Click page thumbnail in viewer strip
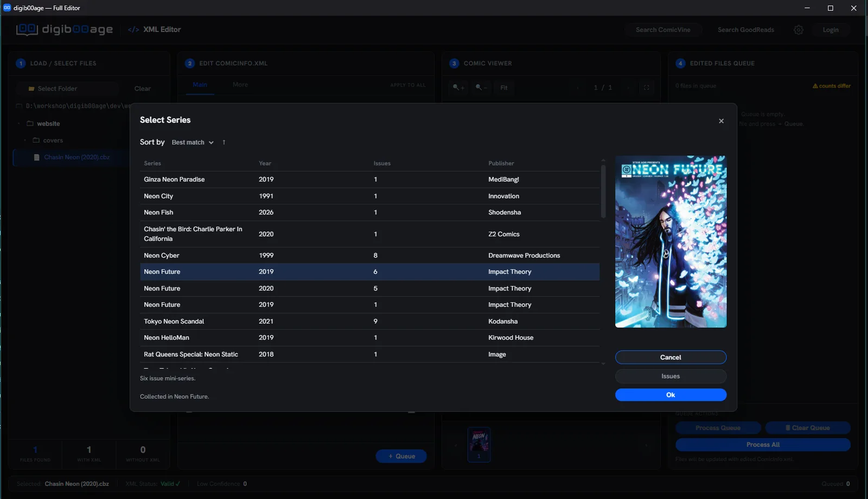This screenshot has height=499, width=868. 479,445
